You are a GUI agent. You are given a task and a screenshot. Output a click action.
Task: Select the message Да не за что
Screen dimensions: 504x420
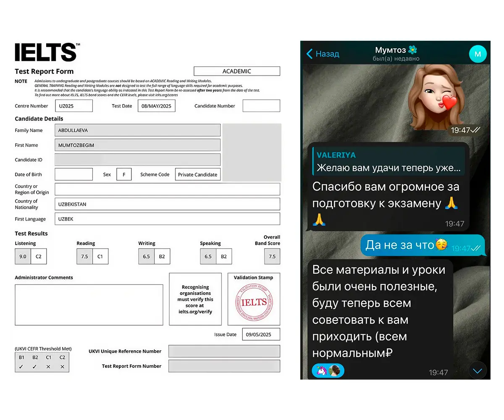click(x=423, y=245)
